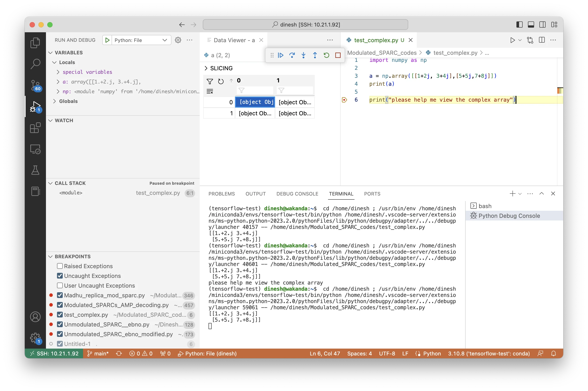The height and width of the screenshot is (391, 588).
Task: Step out of the current function
Action: click(315, 55)
